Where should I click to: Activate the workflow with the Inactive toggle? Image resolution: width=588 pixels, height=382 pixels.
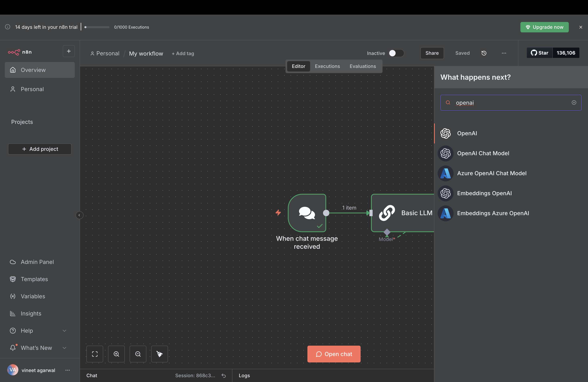tap(396, 53)
